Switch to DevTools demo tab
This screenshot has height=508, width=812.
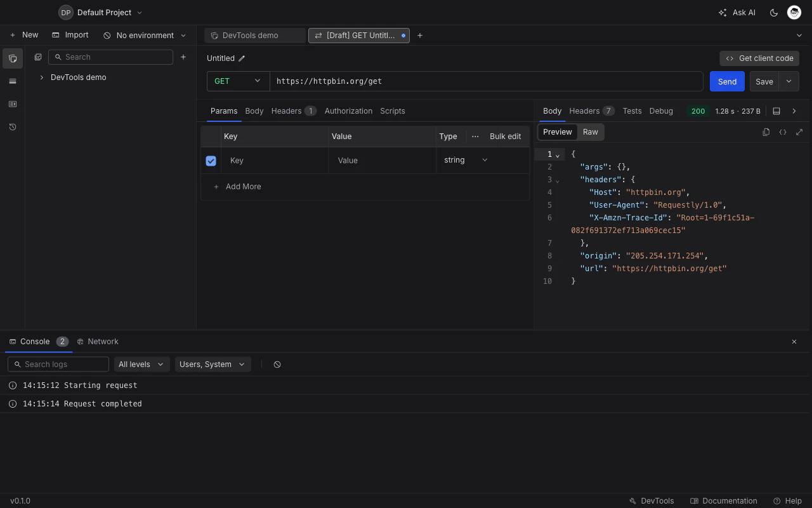point(254,36)
